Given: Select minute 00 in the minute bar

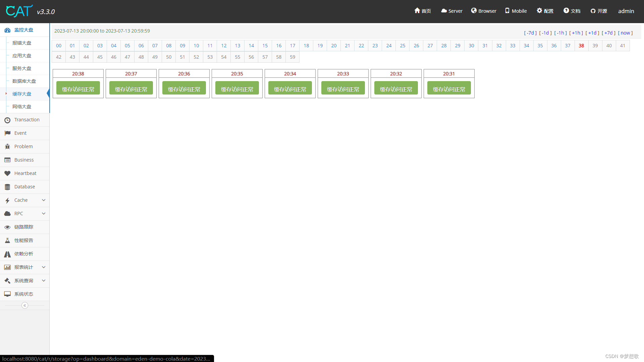Looking at the screenshot, I should (59, 46).
